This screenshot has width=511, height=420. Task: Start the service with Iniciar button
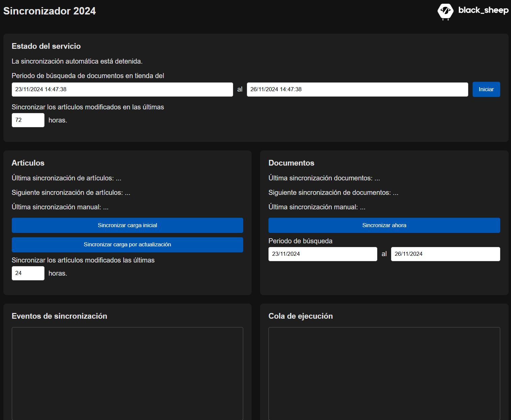coord(486,90)
